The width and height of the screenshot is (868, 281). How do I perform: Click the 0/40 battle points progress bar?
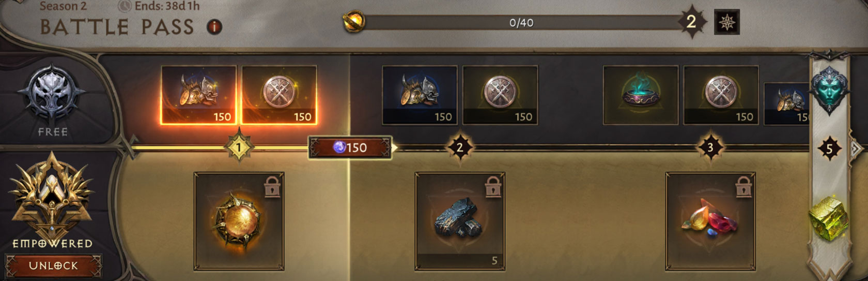coord(521,22)
